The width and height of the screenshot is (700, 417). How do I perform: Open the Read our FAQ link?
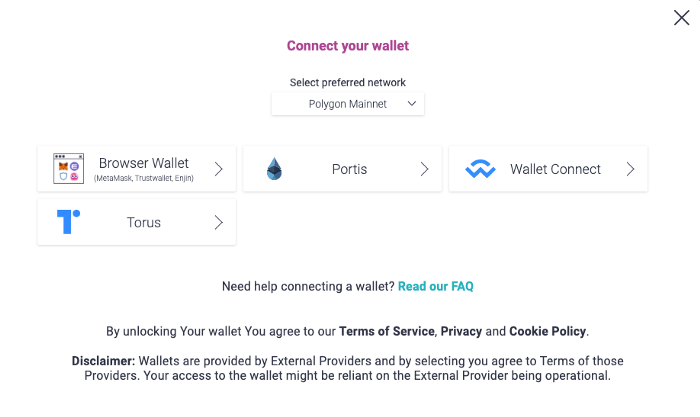point(436,286)
